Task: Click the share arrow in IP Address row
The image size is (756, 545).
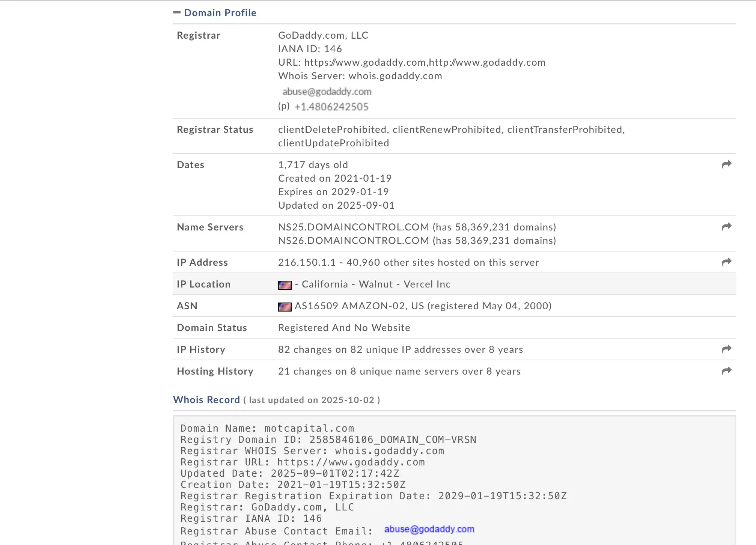Action: point(726,262)
